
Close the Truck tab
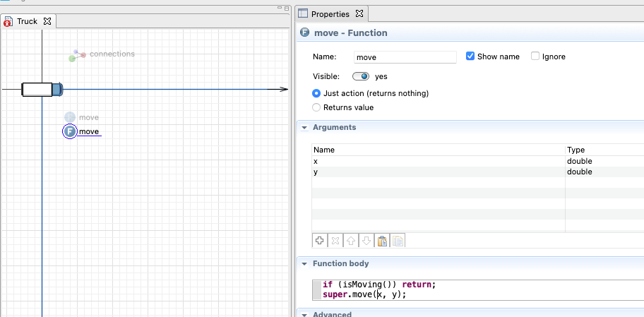point(47,21)
